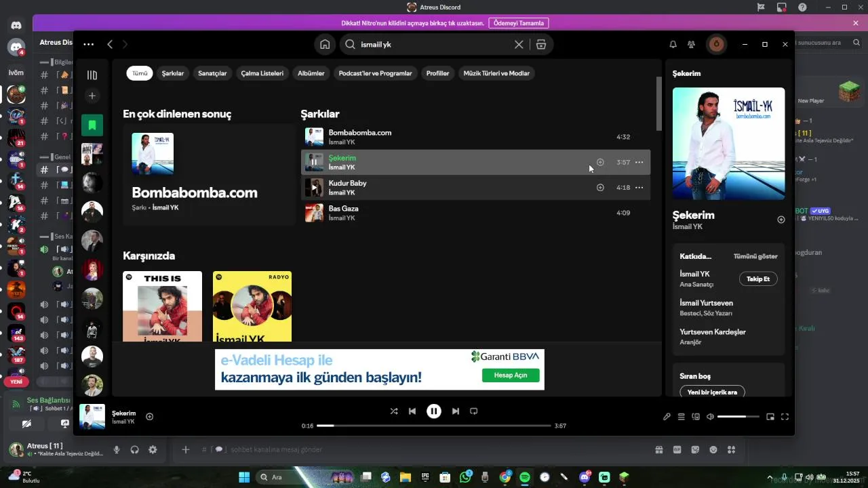Open WhatsApp from taskbar

pyautogui.click(x=465, y=477)
